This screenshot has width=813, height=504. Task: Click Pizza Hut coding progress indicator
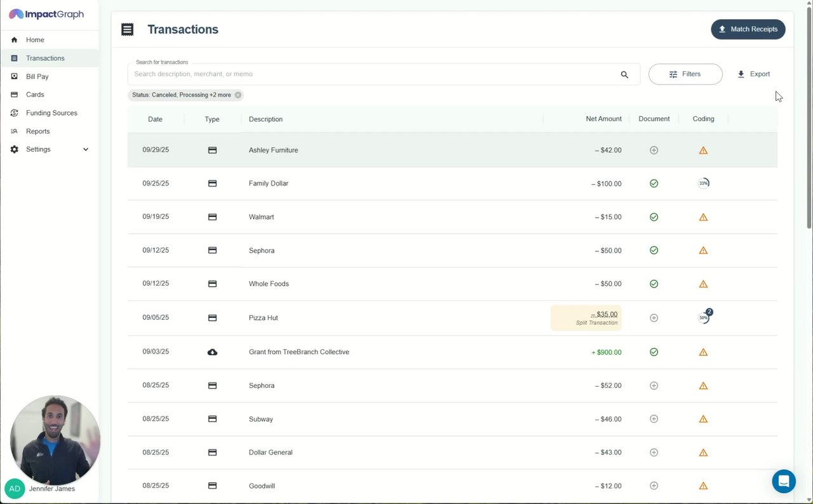(704, 318)
